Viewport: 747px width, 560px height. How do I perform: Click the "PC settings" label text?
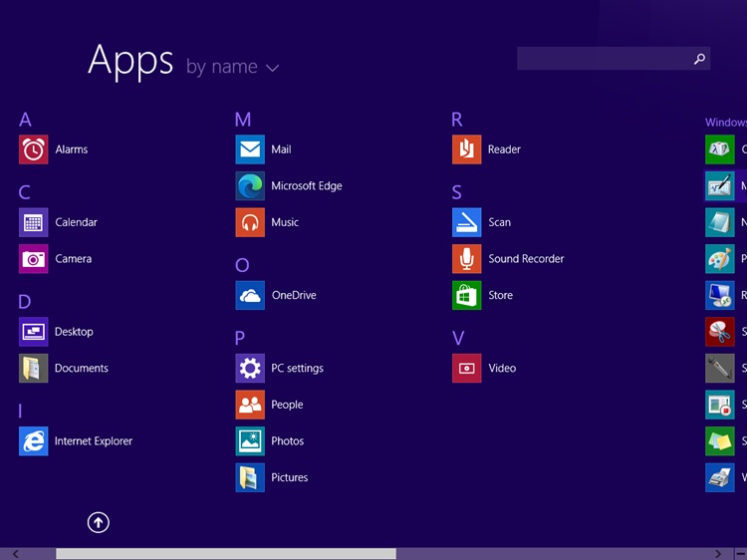tap(297, 369)
